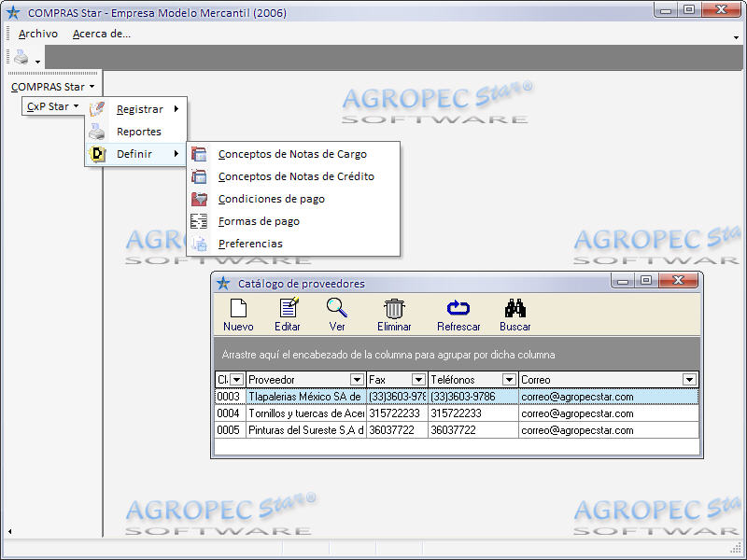Click the Tlapalerias México SA de cell

tap(306, 397)
